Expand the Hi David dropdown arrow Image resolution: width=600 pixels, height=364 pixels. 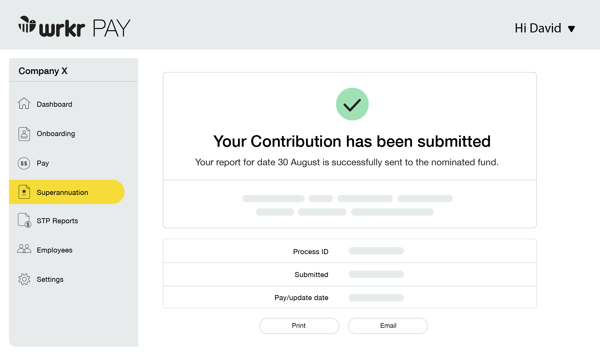click(x=571, y=29)
